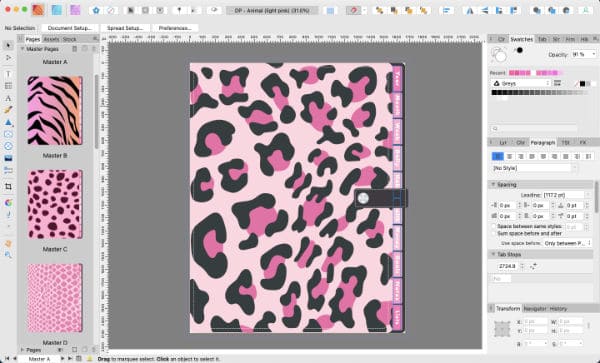Viewport: 600px width, 363px height.
Task: Open Use space before dropdown
Action: 568,243
